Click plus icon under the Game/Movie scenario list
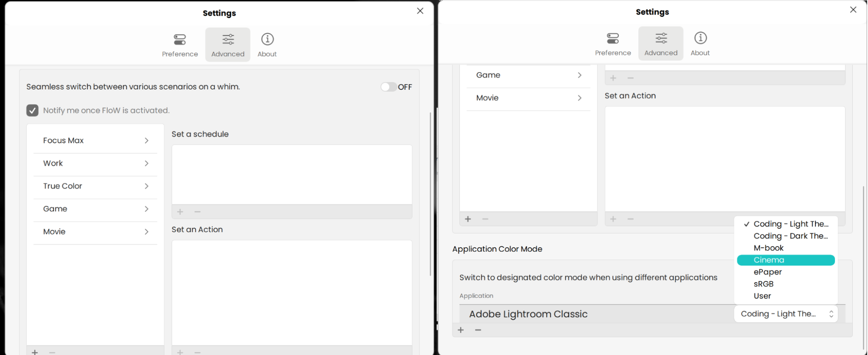The height and width of the screenshot is (355, 868). coord(468,219)
